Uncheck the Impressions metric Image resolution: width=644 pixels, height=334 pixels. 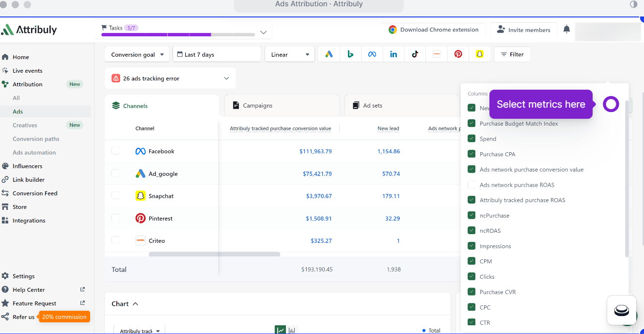tap(471, 246)
